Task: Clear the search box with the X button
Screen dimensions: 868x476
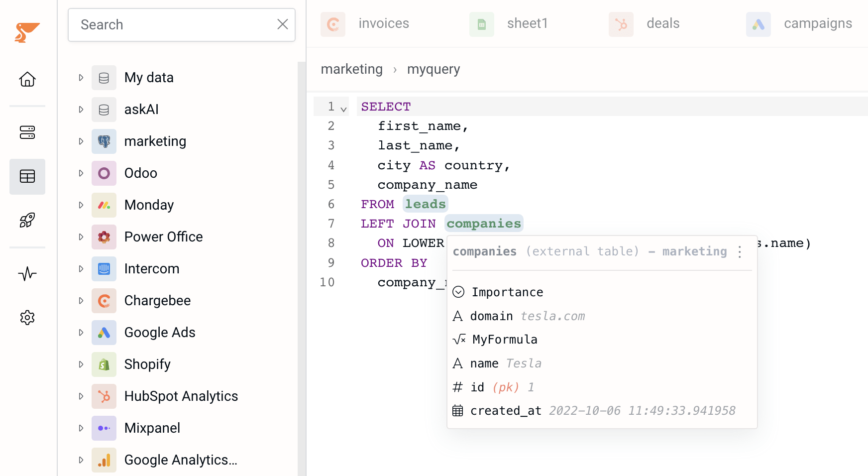Action: [x=282, y=24]
